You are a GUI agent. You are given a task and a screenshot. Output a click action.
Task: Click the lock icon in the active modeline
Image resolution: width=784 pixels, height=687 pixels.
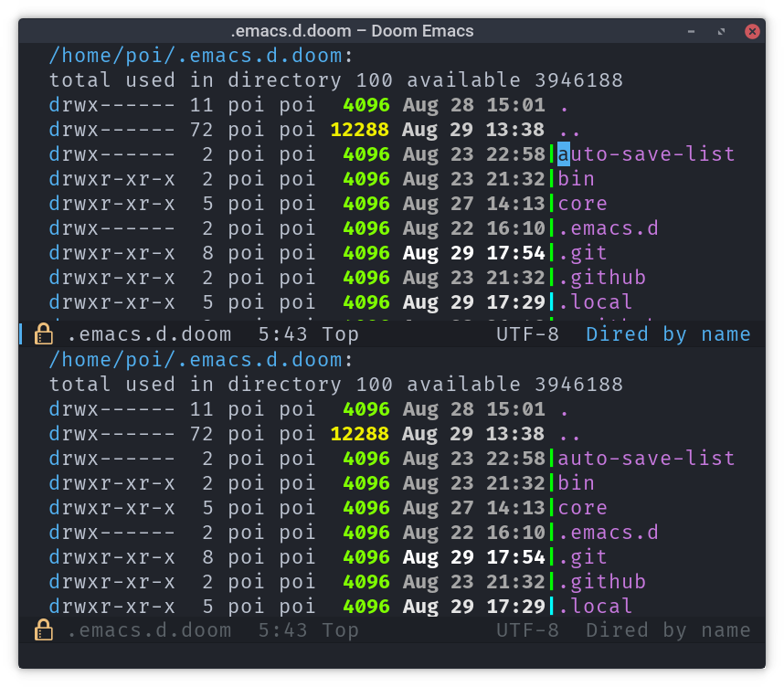[x=44, y=334]
